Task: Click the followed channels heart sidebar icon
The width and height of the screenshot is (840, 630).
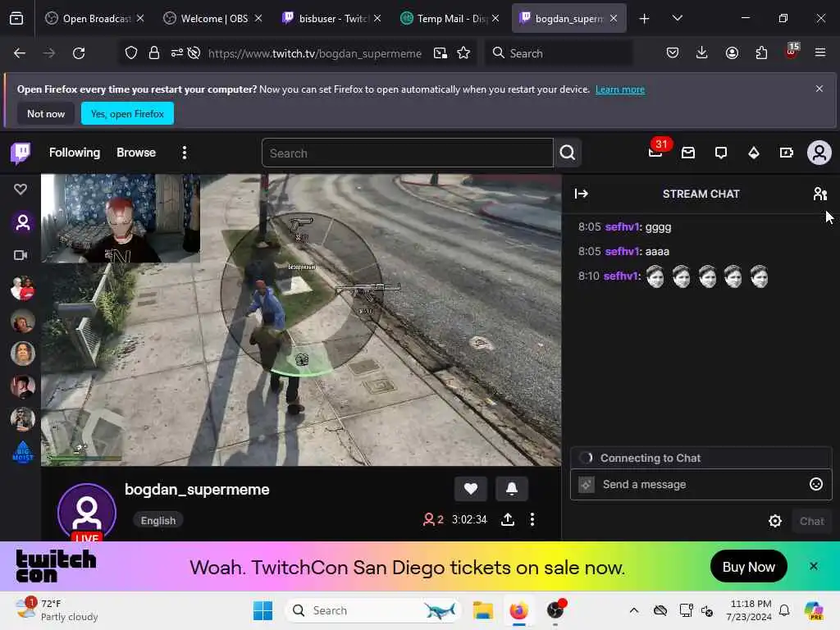Action: 21,189
